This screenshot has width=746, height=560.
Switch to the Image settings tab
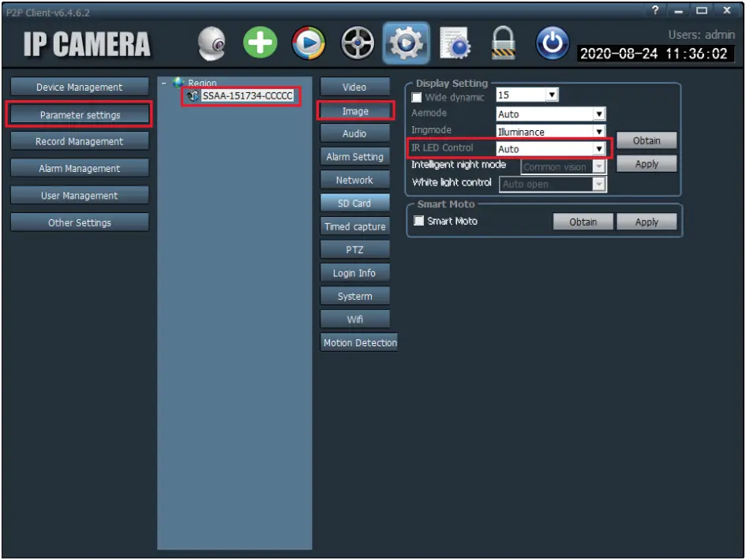pos(355,110)
